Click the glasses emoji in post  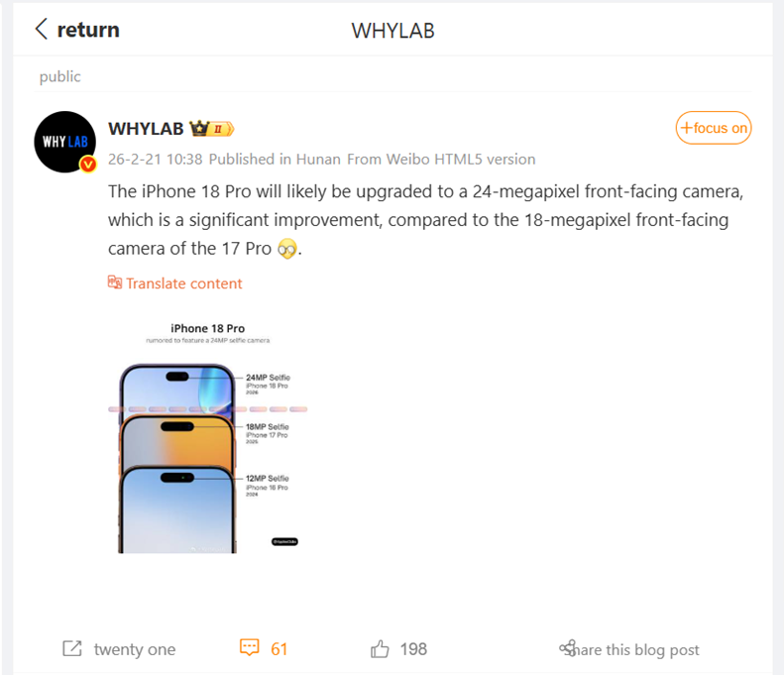click(x=287, y=249)
